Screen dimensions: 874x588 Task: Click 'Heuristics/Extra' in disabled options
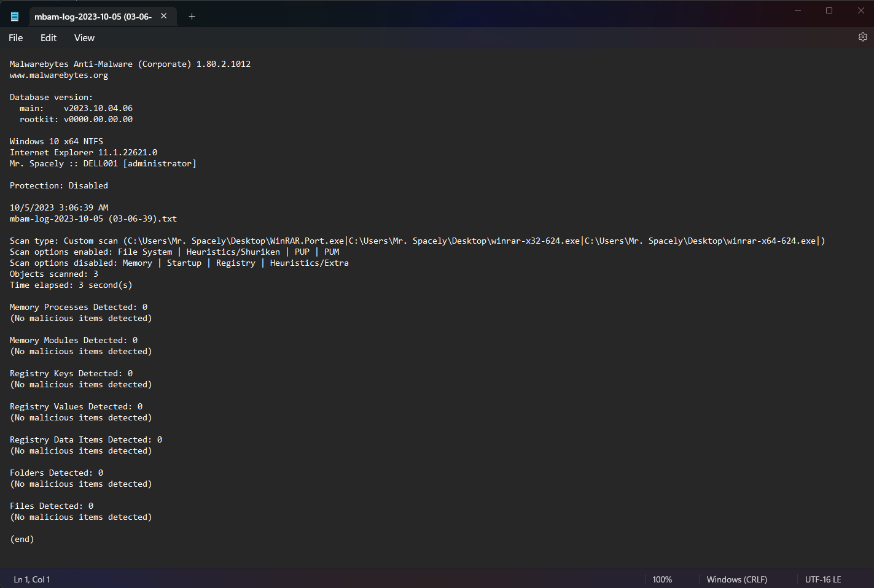click(310, 263)
